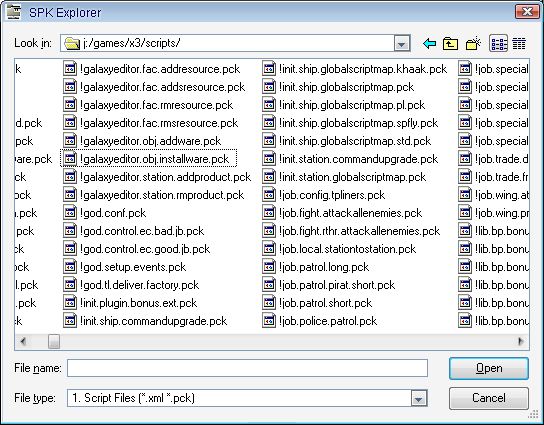The width and height of the screenshot is (544, 425).
Task: Click the scroll right arrow
Action: coord(521,341)
